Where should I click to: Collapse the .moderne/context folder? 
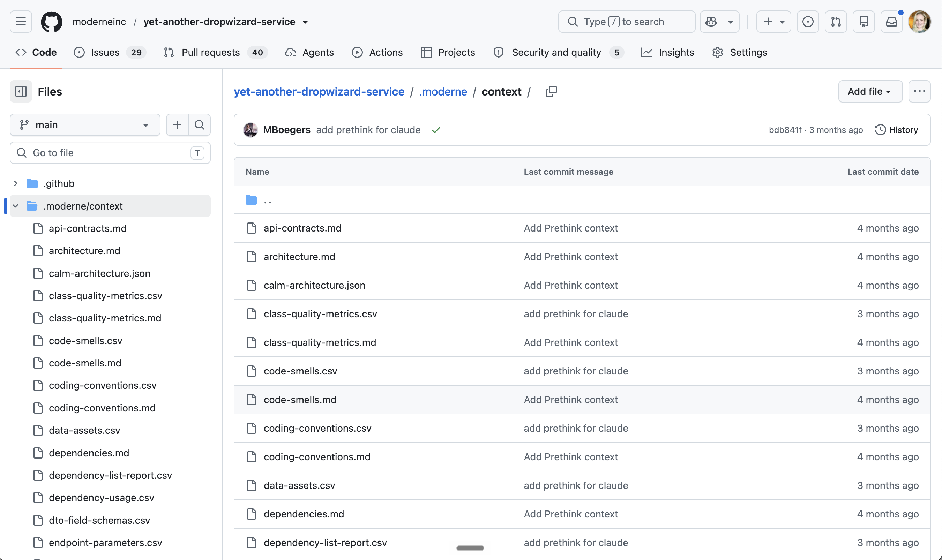(x=15, y=206)
